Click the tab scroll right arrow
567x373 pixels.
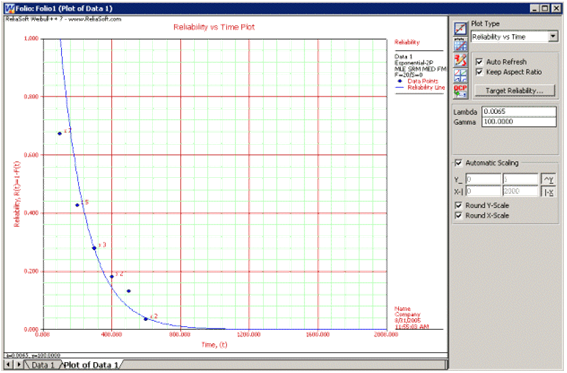point(18,364)
